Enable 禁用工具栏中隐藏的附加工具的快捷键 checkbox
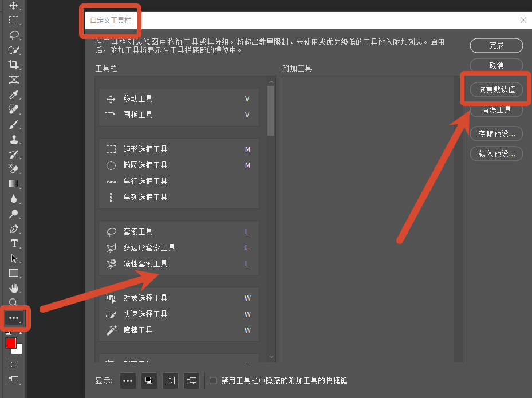 (213, 380)
